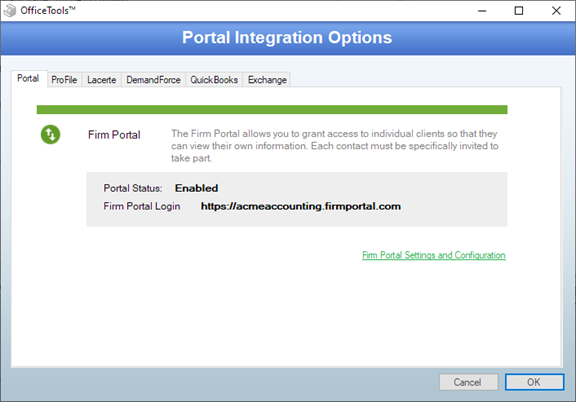Click the OfficeTools app icon in title bar

(10, 10)
